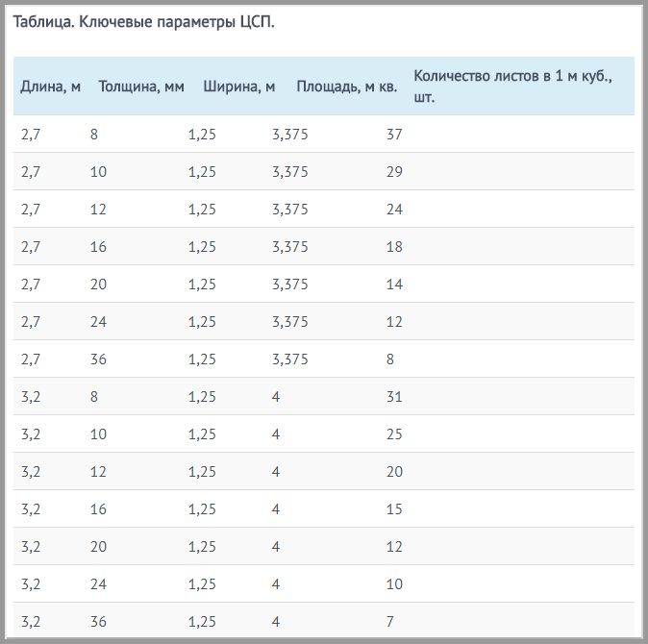This screenshot has width=648, height=644.
Task: Select sheet count value 29
Action: point(394,172)
